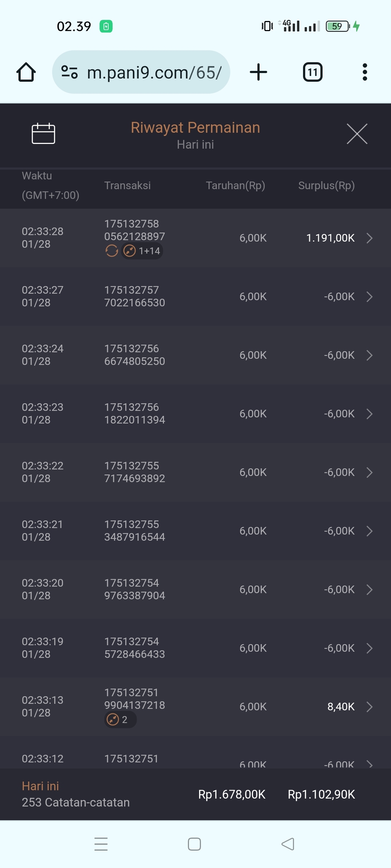Expand details of the 1.191,00K surplus row
Screen dimensions: 391x868
click(369, 238)
